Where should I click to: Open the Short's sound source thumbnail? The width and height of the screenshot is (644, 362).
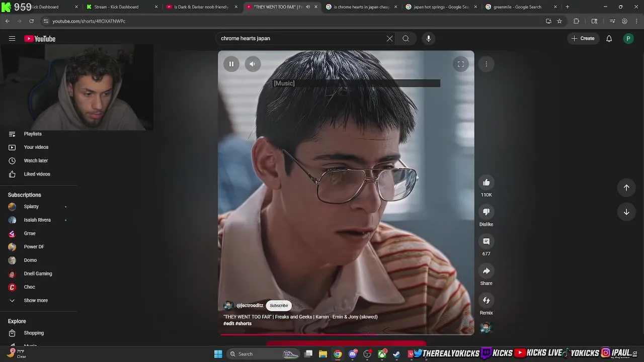point(486,328)
